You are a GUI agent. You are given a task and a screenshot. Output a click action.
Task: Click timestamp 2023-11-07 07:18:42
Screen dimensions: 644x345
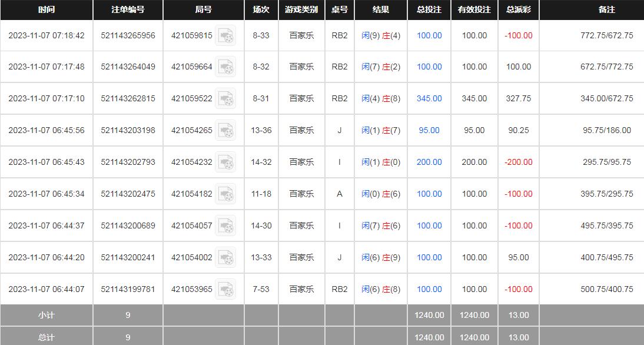click(47, 36)
